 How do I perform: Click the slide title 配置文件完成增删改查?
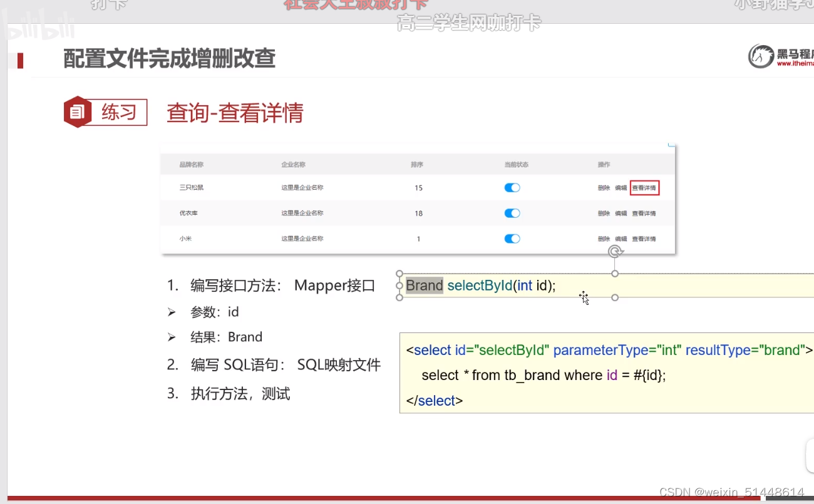170,58
